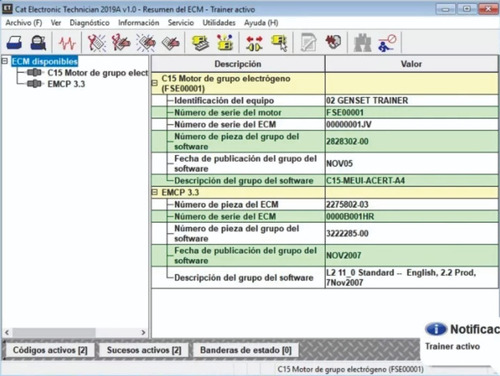Select the value 2275802-03
500x376 pixels.
coord(347,205)
